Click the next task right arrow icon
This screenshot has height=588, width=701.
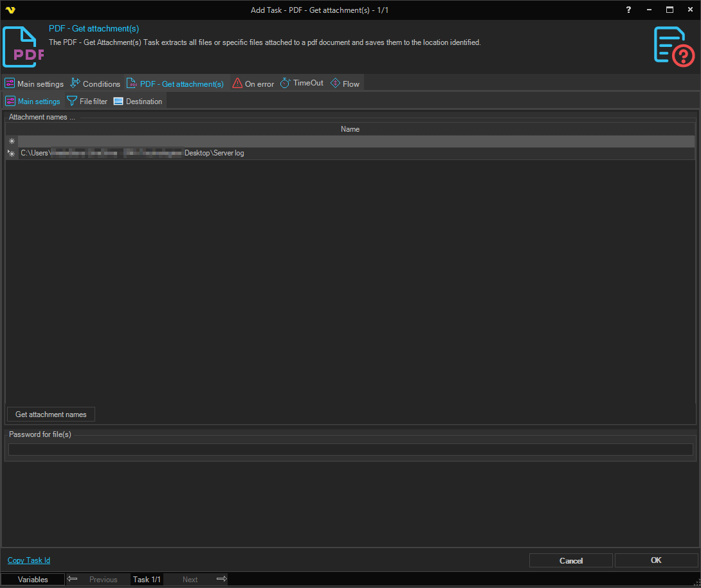(x=221, y=579)
